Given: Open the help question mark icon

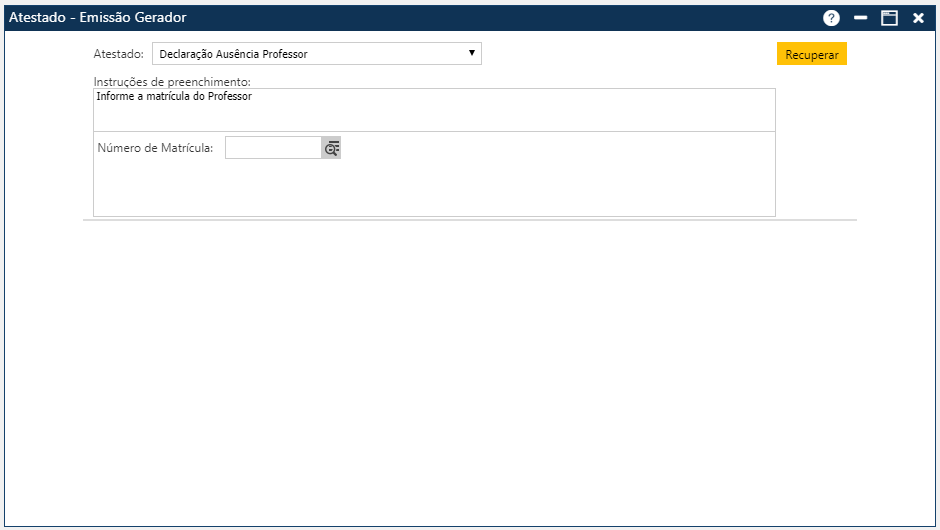Looking at the screenshot, I should [831, 18].
